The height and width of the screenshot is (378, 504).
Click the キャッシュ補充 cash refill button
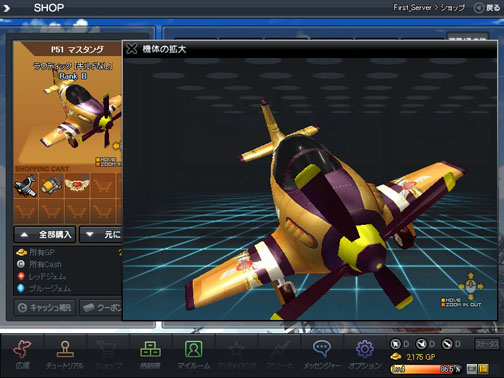45,307
